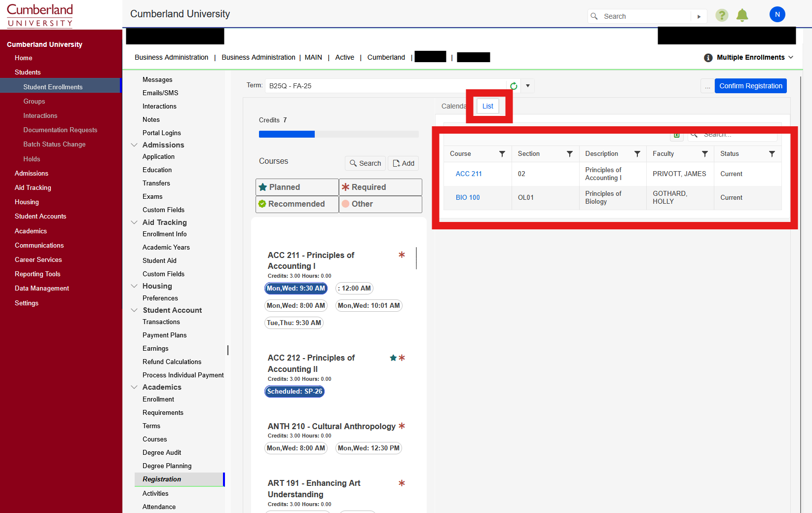The width and height of the screenshot is (812, 513).
Task: Collapse the Academics section
Action: tap(134, 387)
